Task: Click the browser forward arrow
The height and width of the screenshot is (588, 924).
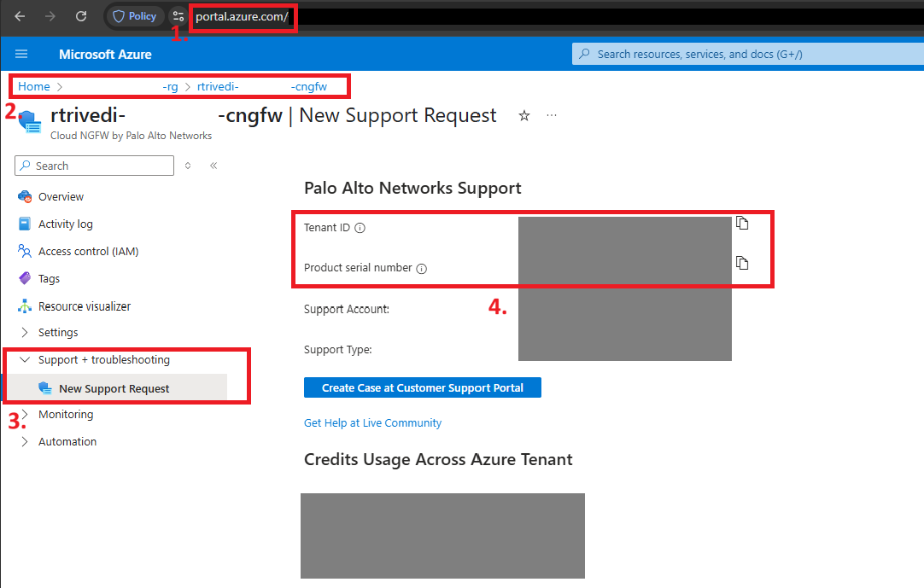Action: (x=50, y=16)
